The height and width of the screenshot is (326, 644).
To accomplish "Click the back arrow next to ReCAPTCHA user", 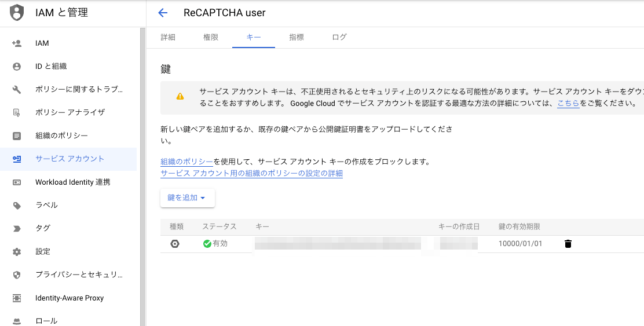I will (x=163, y=13).
